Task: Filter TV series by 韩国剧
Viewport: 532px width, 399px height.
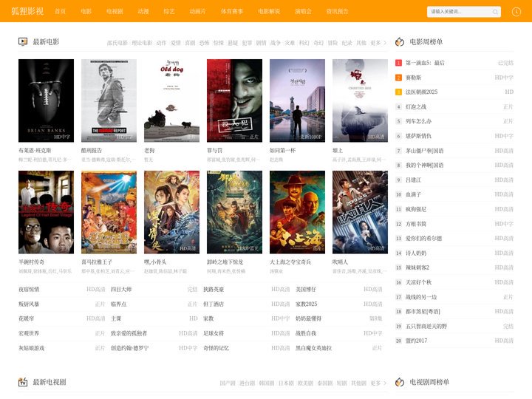Action: click(x=266, y=383)
